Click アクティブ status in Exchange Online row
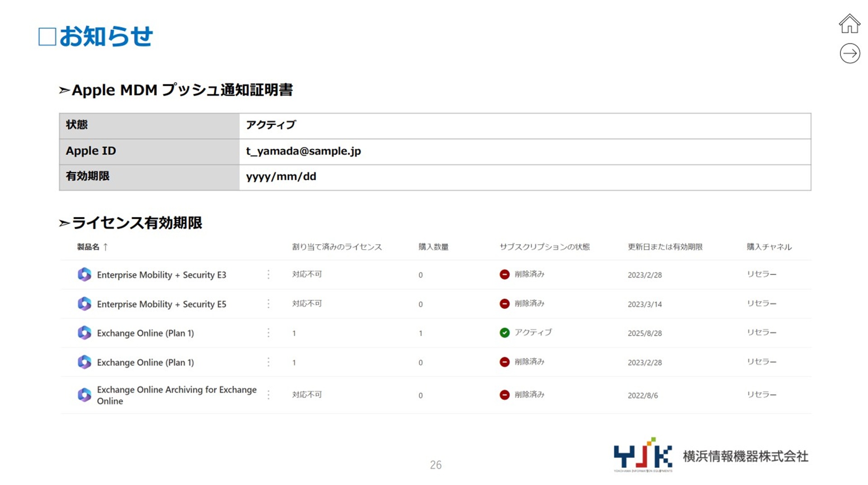 tap(533, 332)
